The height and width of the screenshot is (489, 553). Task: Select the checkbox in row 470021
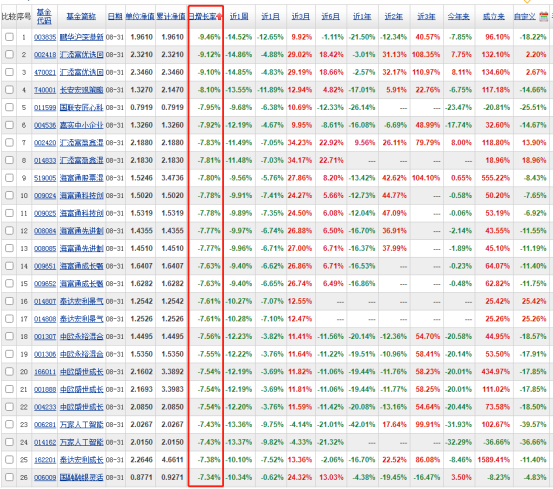(9, 72)
